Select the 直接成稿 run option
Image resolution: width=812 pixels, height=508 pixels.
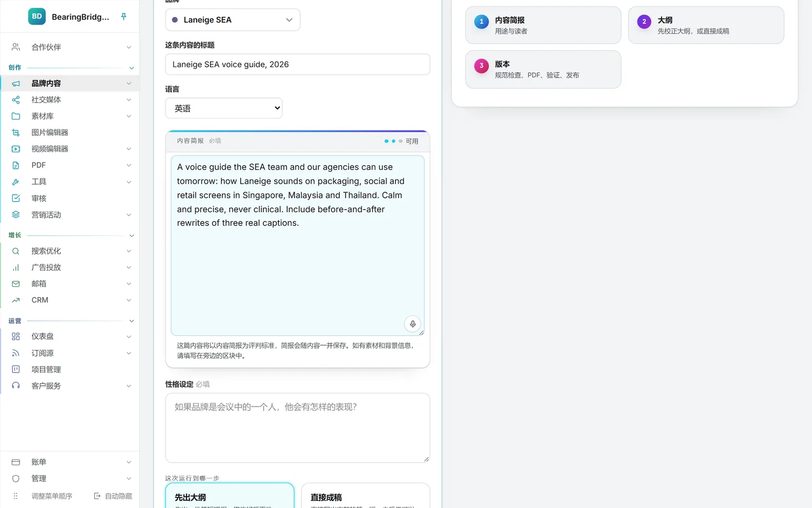click(365, 496)
